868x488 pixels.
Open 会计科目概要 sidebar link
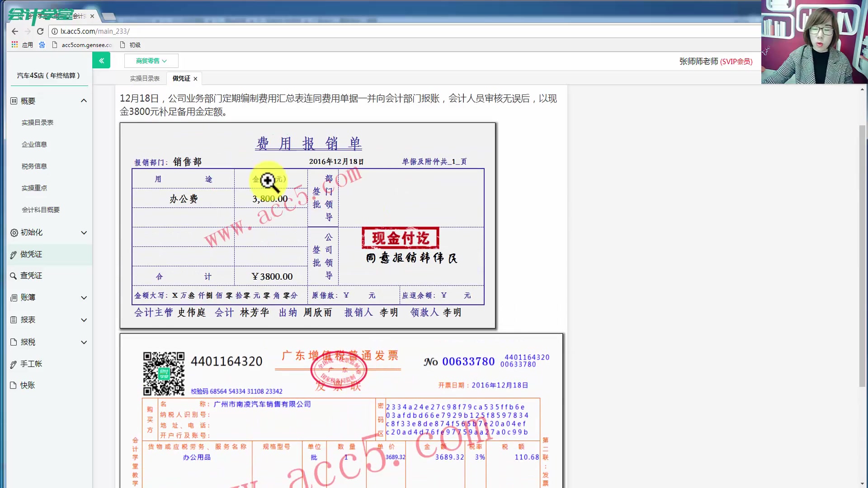[41, 210]
